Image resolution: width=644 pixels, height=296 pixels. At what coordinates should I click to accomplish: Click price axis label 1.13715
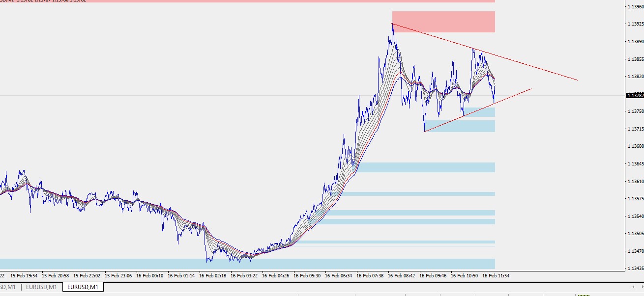[x=635, y=129]
